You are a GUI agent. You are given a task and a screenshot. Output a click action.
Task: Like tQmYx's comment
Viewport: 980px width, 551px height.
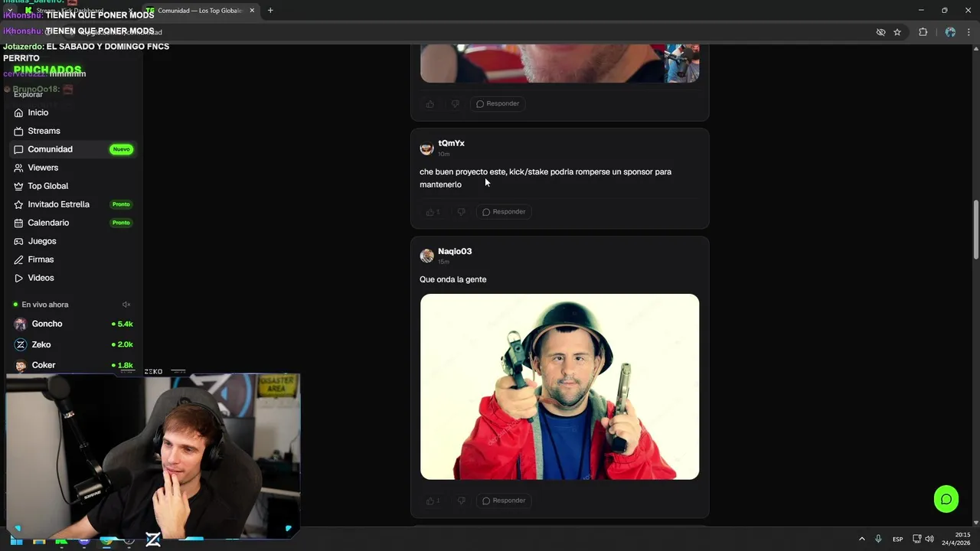point(433,212)
